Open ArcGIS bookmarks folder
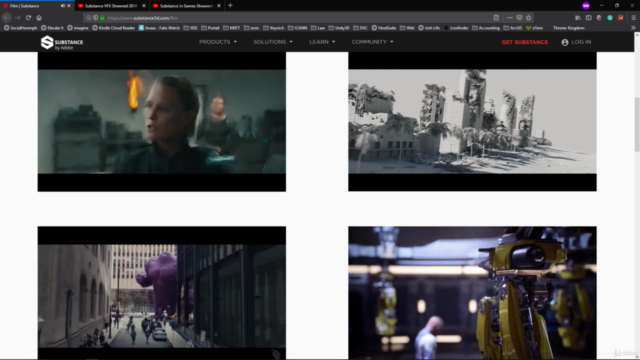 513,28
